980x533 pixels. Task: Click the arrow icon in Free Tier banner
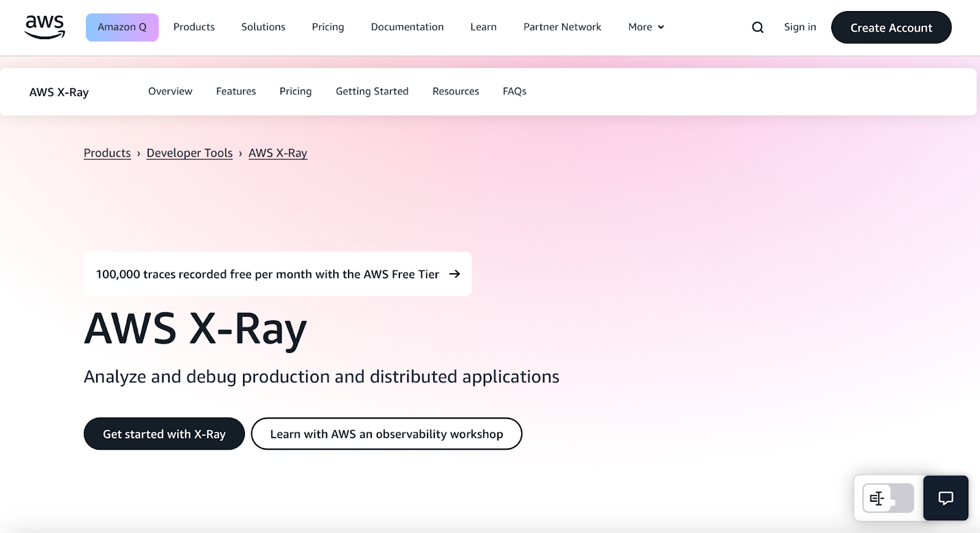(454, 274)
